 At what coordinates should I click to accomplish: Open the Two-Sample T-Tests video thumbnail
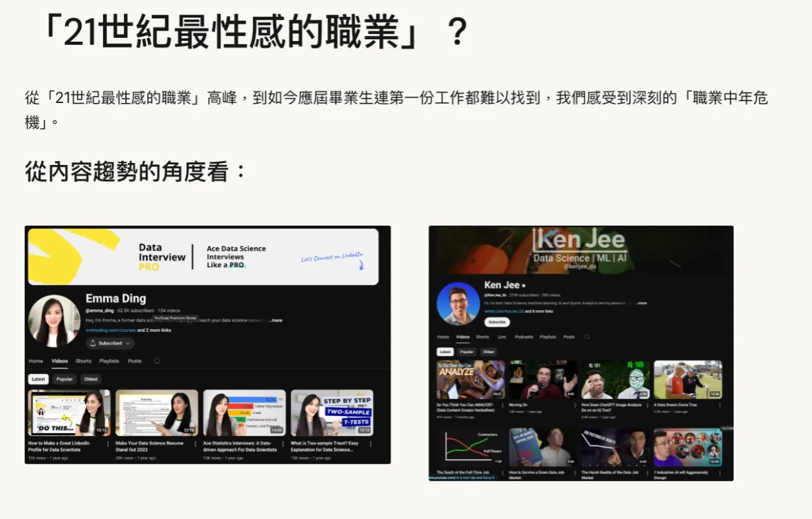[x=332, y=413]
